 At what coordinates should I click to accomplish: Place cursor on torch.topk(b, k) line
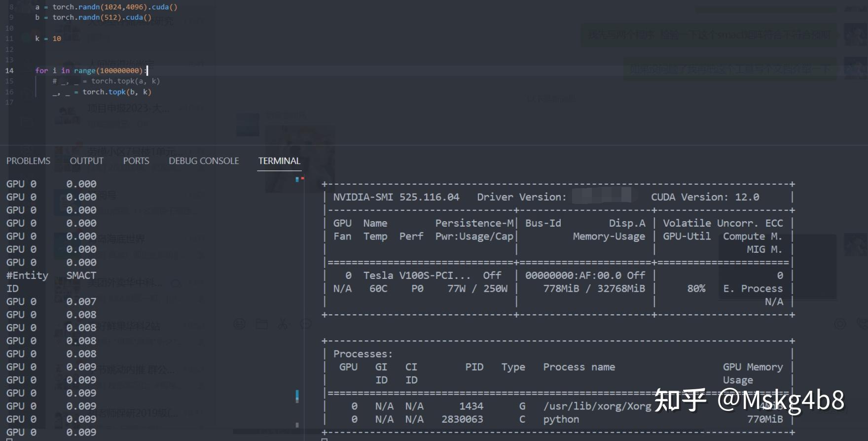point(102,92)
